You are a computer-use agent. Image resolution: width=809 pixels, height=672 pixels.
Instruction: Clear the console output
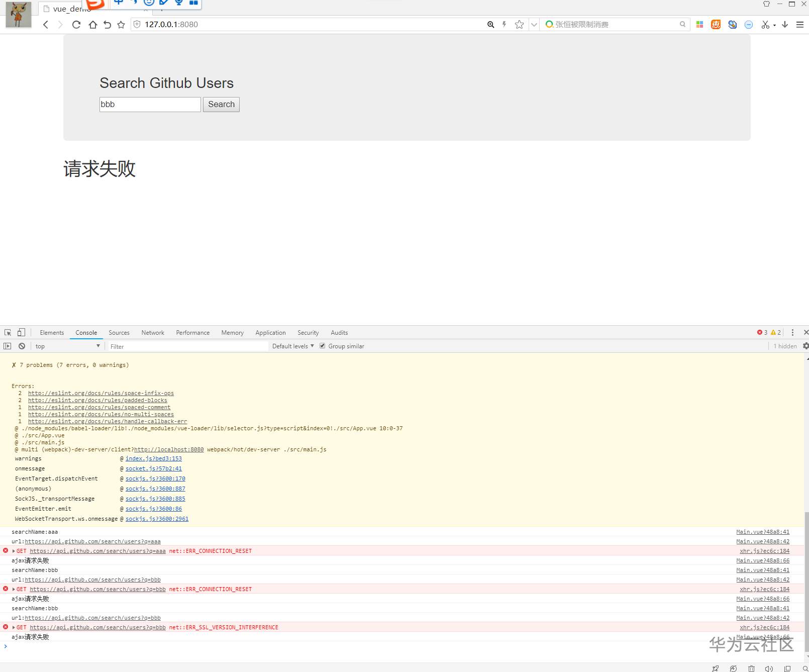pos(22,346)
